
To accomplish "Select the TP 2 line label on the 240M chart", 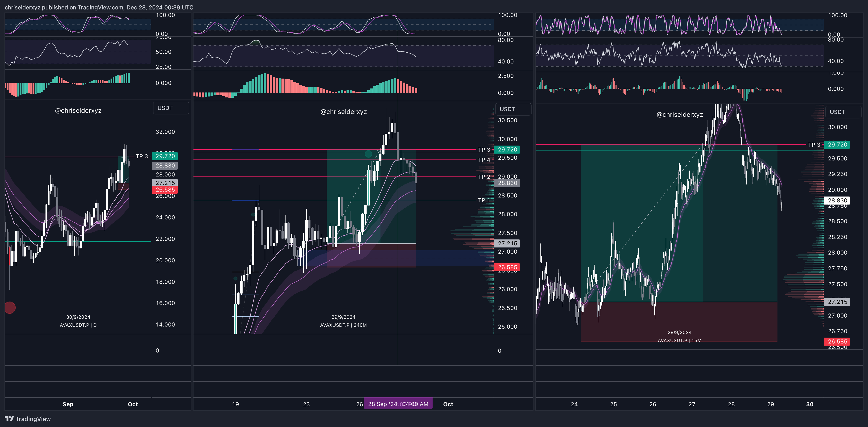I will [484, 177].
